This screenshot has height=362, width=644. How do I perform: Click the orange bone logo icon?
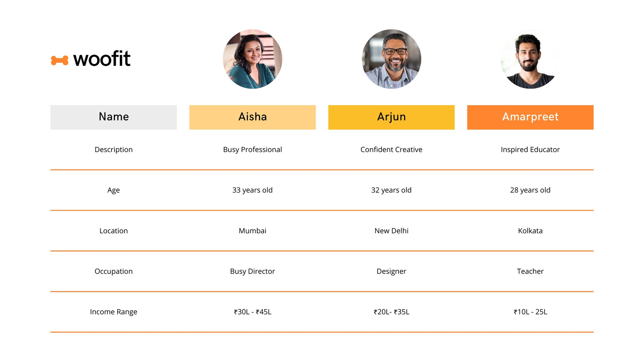coord(60,60)
